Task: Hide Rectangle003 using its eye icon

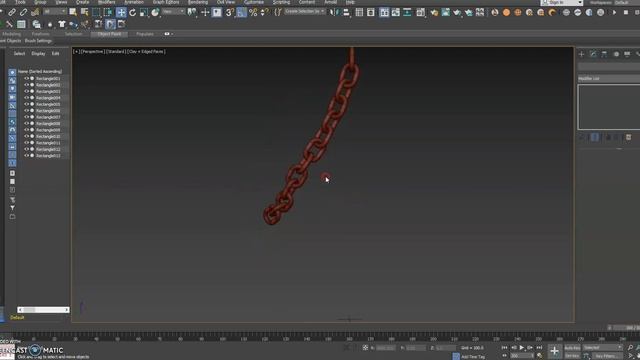Action: pyautogui.click(x=26, y=91)
